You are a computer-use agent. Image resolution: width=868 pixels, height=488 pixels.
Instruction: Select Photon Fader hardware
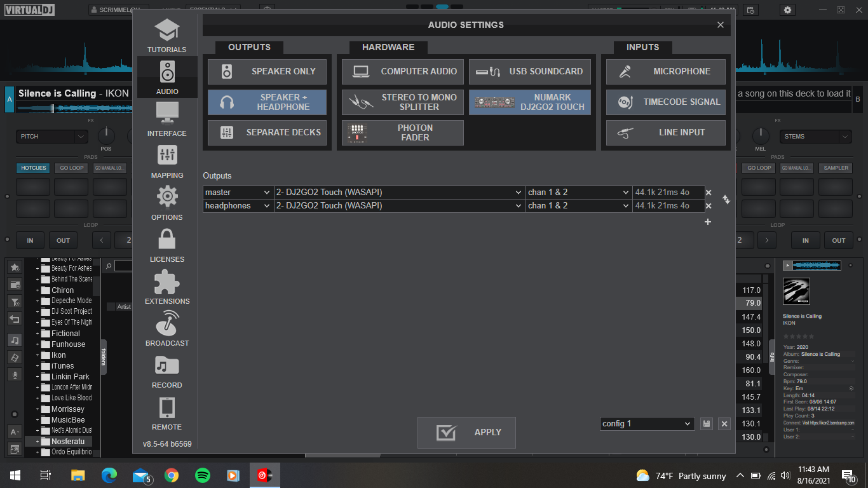(x=403, y=132)
